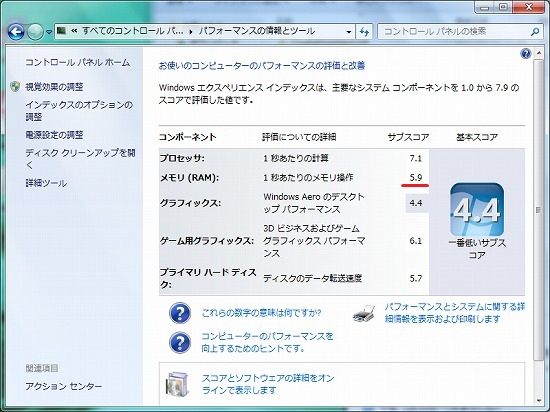Image resolution: width=550 pixels, height=412 pixels.
Task: Refresh the page with the refresh button
Action: click(x=364, y=32)
